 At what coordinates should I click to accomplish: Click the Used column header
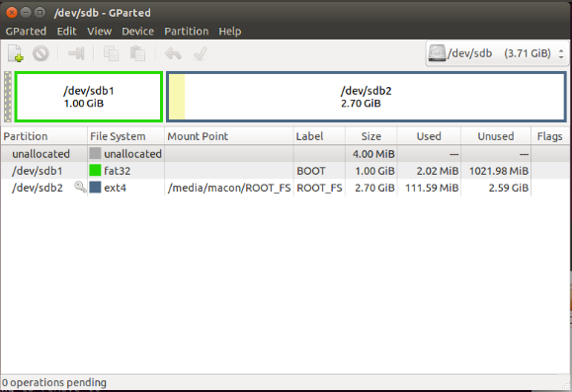429,136
